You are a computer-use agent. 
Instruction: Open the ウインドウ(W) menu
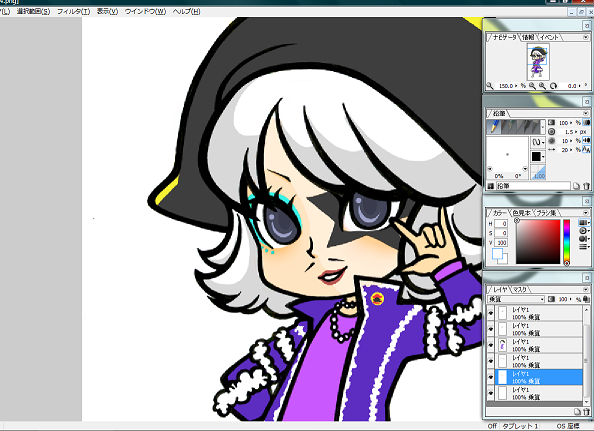point(145,11)
